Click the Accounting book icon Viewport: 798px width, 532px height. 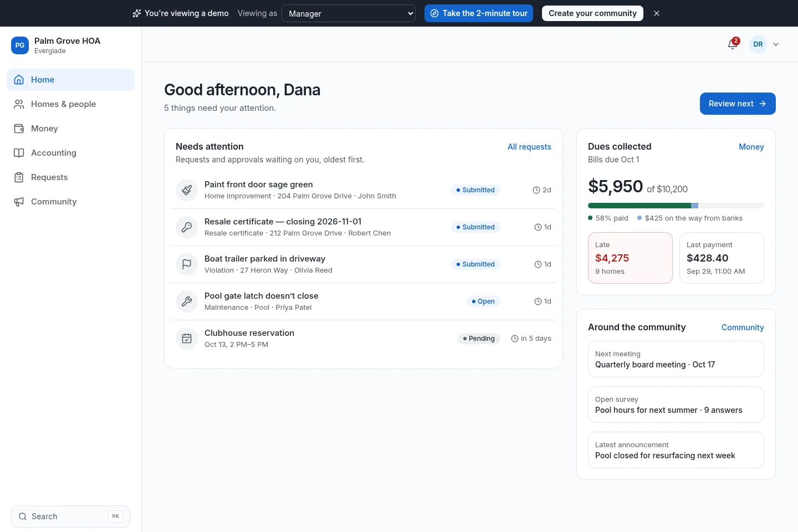click(x=19, y=153)
